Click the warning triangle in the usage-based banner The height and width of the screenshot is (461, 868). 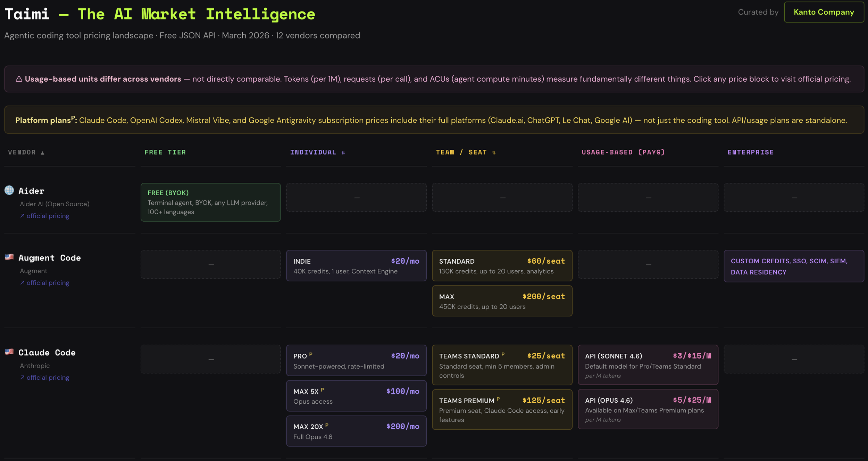(x=18, y=79)
